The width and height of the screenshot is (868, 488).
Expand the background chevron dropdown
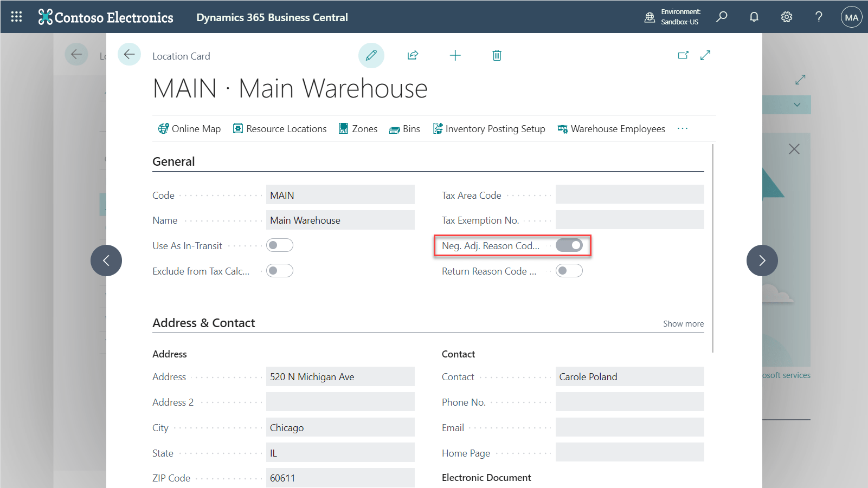click(x=797, y=105)
